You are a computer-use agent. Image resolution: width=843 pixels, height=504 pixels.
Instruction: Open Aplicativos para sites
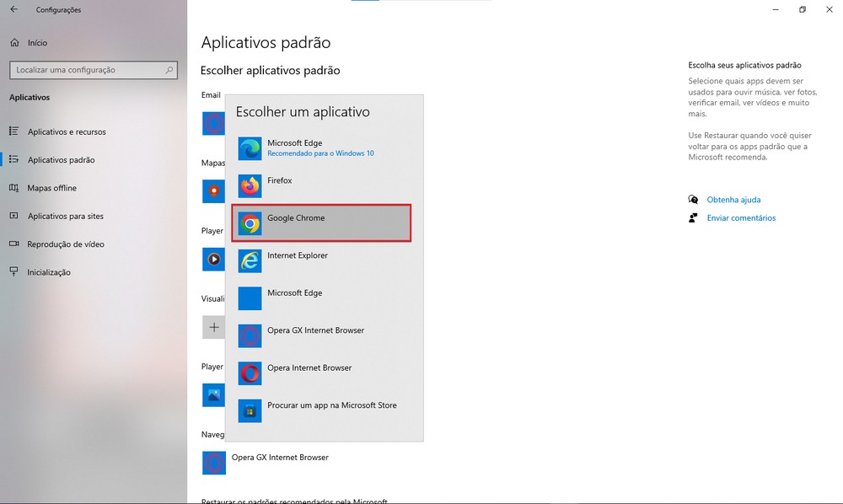(x=65, y=216)
